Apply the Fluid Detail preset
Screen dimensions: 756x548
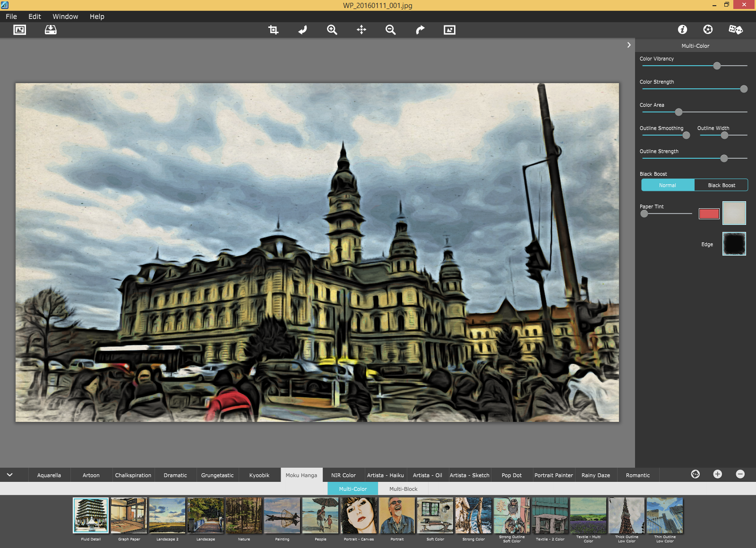point(91,515)
